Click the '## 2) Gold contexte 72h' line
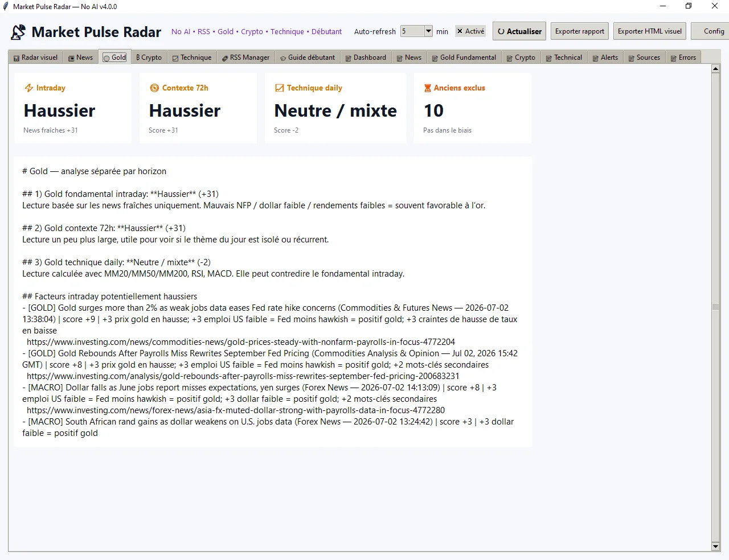The height and width of the screenshot is (560, 729). [104, 228]
